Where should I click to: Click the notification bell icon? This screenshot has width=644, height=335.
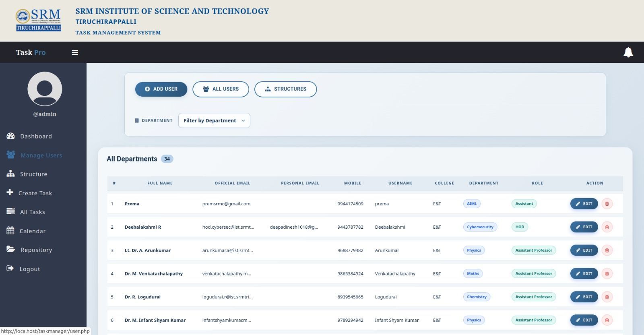click(x=628, y=52)
